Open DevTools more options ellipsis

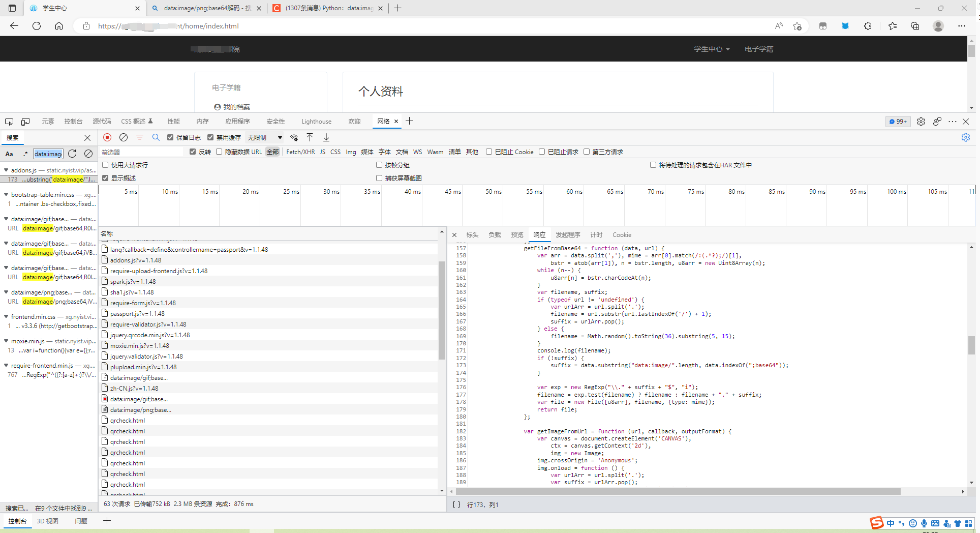coord(953,122)
